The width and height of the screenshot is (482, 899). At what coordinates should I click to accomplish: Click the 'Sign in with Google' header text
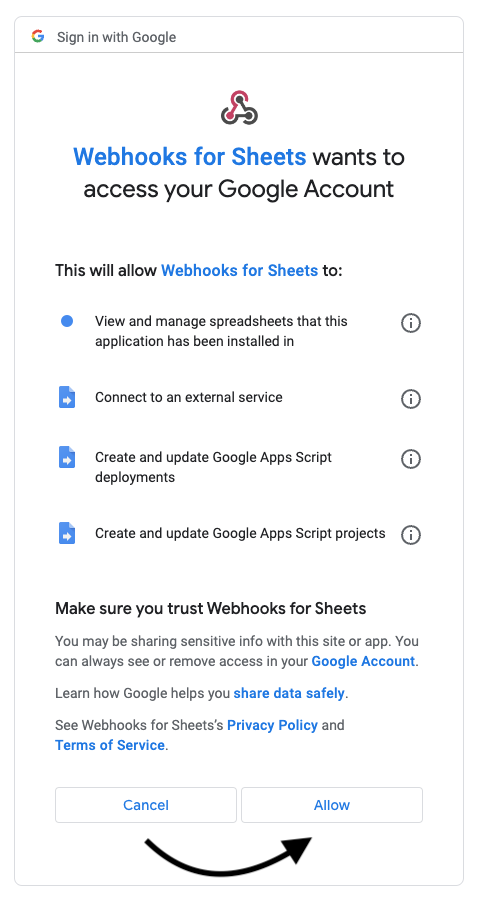[116, 37]
